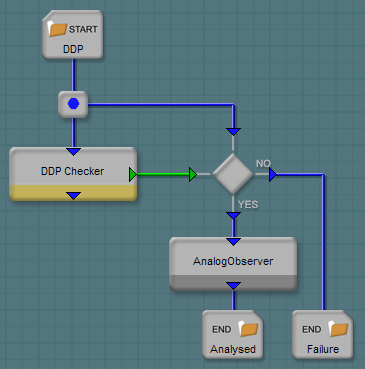This screenshot has height=369, width=365.
Task: Click folder icon in END Analysed node
Action: point(249,329)
